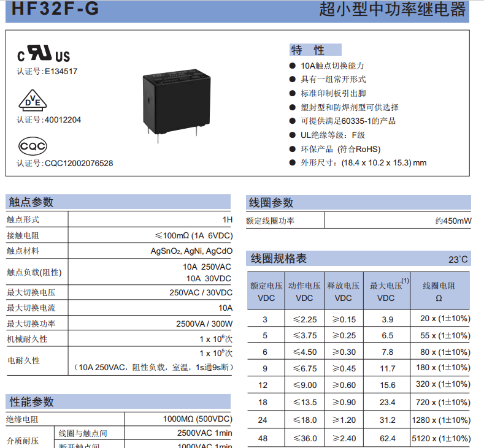Select the 塑封型和防焊剂型可供选择 bullet
484x448 pixels.
click(350, 107)
